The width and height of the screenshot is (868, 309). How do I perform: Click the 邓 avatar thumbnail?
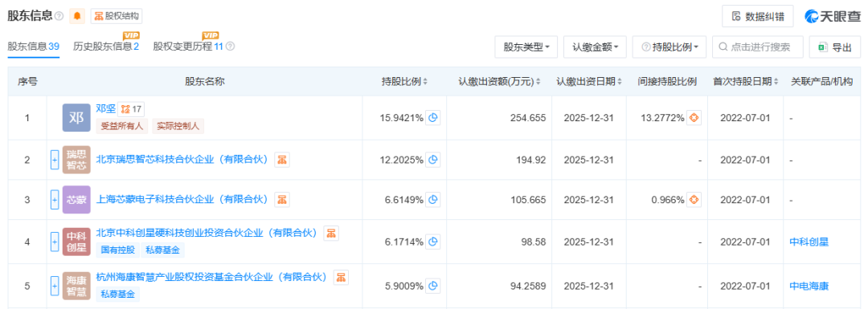(76, 118)
